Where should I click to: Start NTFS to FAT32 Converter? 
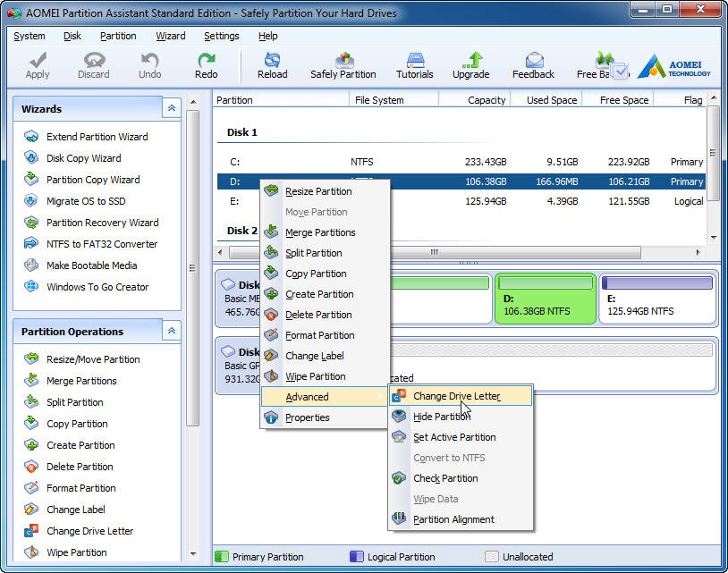[x=101, y=244]
